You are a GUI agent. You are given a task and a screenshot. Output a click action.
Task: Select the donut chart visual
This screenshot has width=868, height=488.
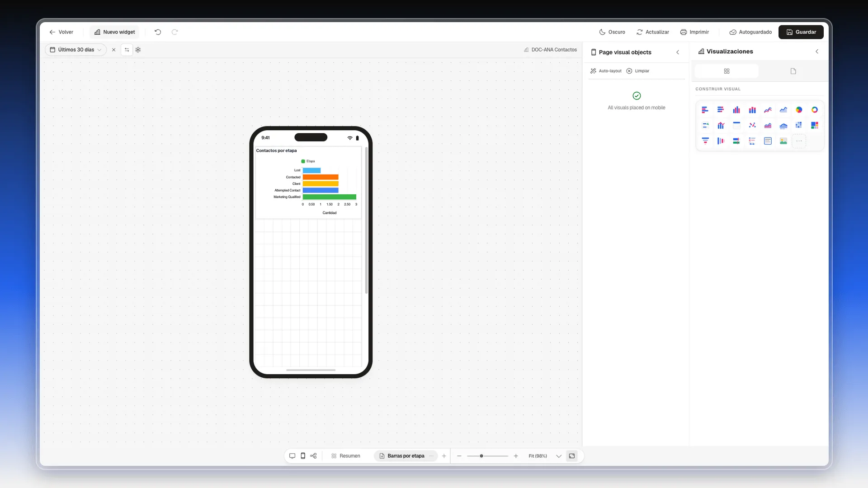[815, 110]
